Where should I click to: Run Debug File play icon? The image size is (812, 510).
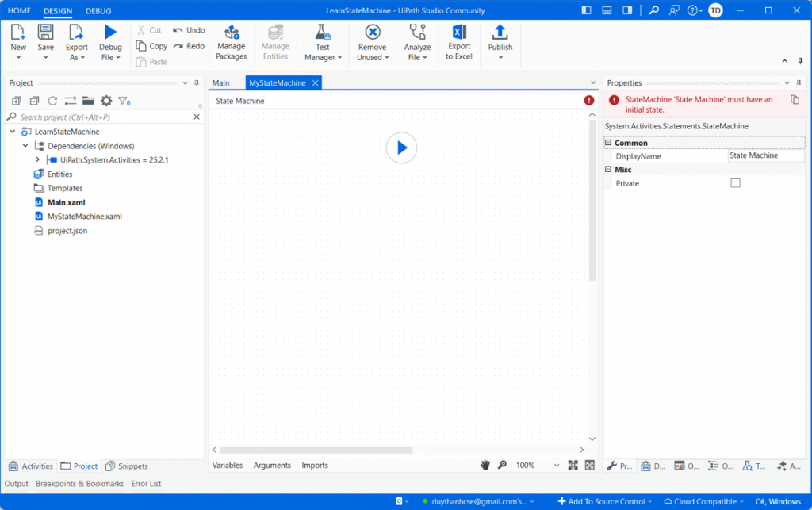110,32
